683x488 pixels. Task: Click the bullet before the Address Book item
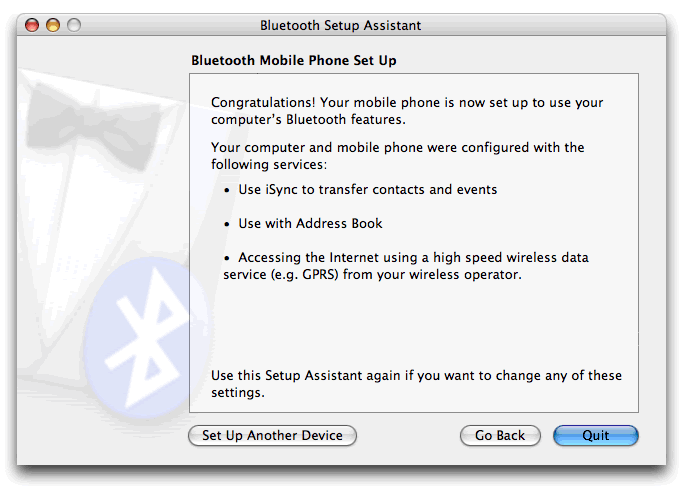click(x=228, y=224)
